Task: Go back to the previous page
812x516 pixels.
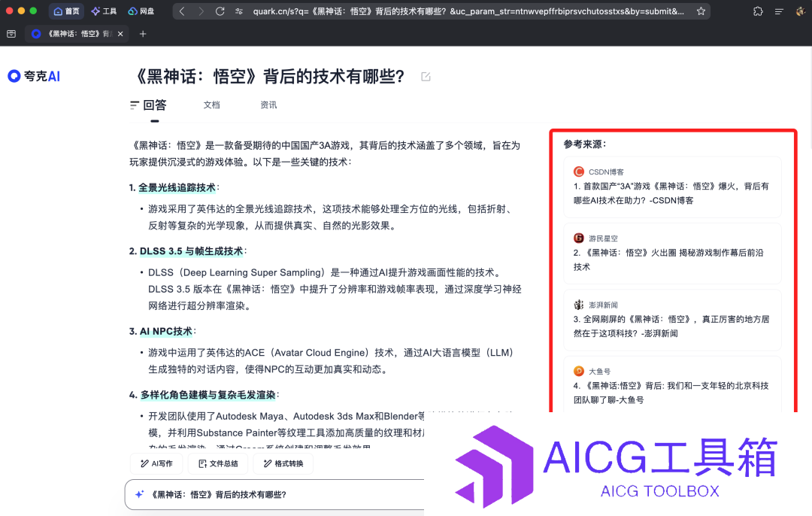Action: [182, 11]
